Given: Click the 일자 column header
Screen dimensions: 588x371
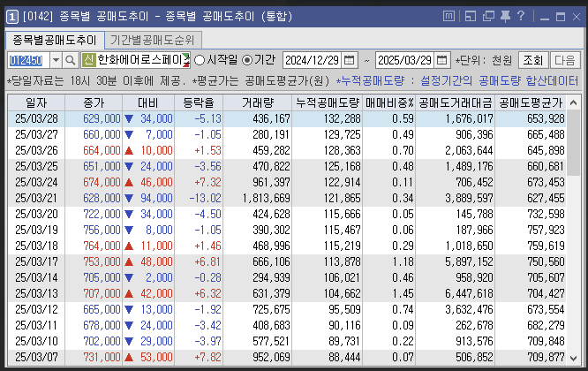Looking at the screenshot, I should pos(36,102).
